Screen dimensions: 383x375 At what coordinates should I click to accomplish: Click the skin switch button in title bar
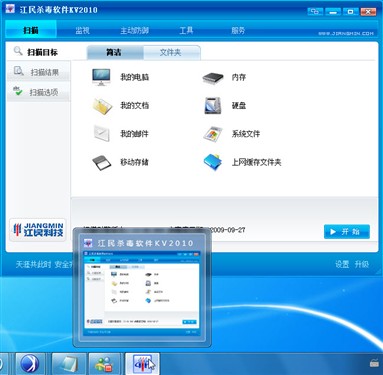(315, 12)
